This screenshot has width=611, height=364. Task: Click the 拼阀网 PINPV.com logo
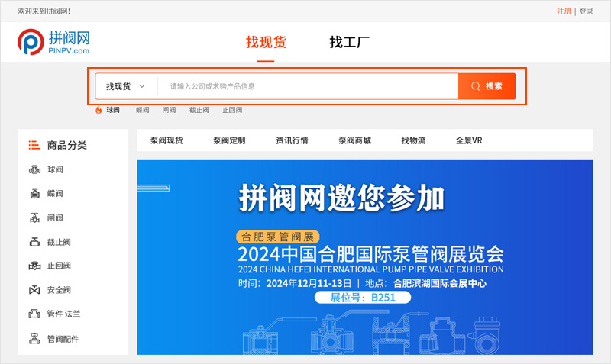coord(53,42)
